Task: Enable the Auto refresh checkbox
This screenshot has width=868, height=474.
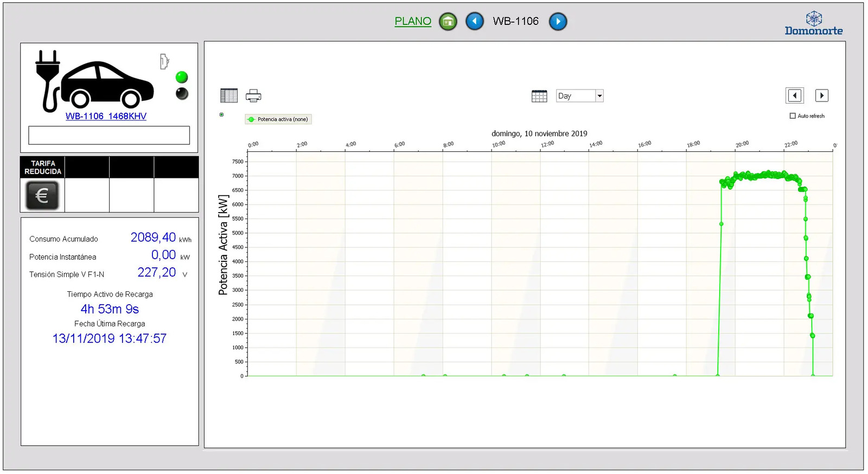Action: pyautogui.click(x=793, y=116)
